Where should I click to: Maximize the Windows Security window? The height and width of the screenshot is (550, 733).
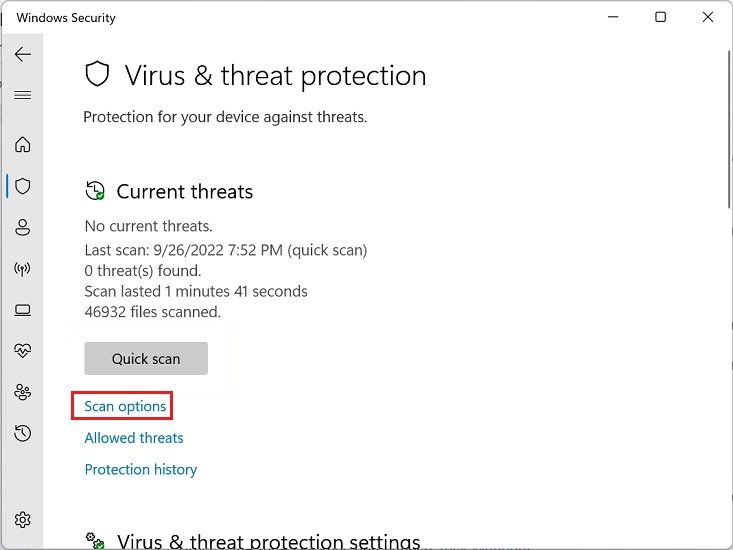(x=660, y=18)
